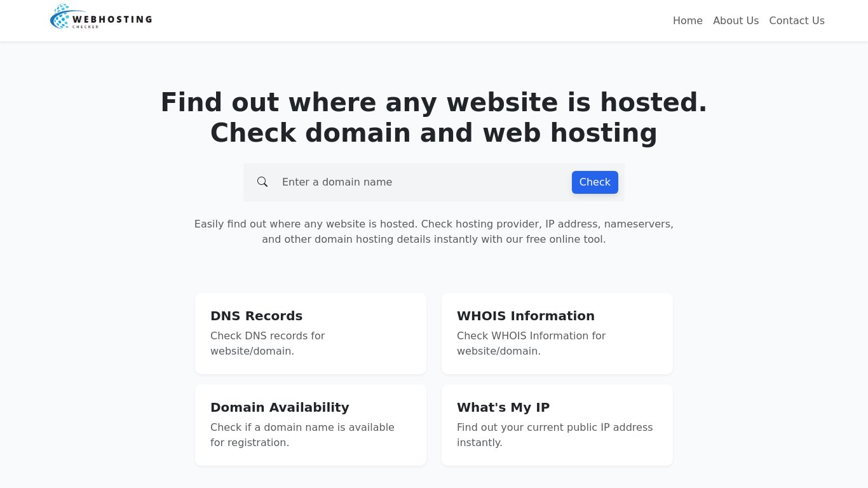This screenshot has height=488, width=868.
Task: Click the public IP address description text
Action: tap(555, 435)
